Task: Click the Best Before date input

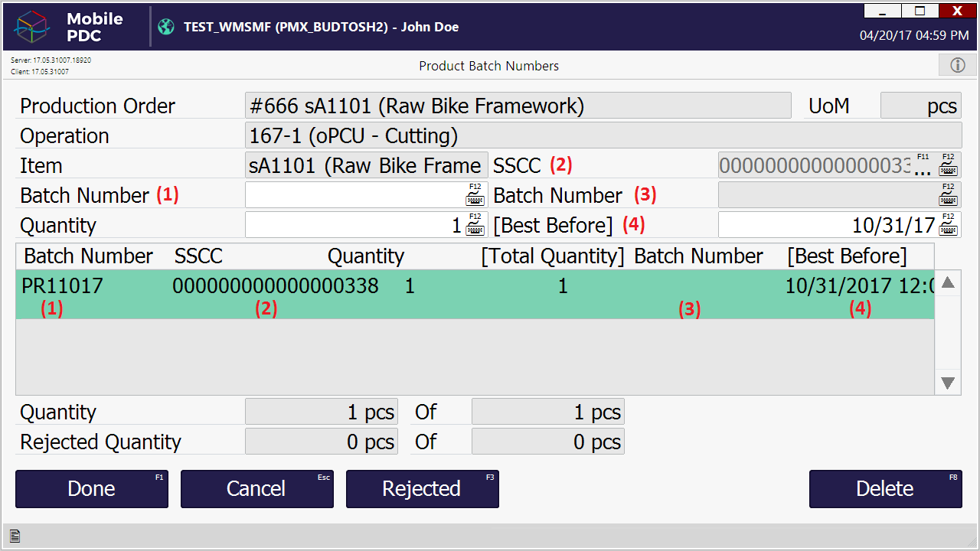Action: 827,225
